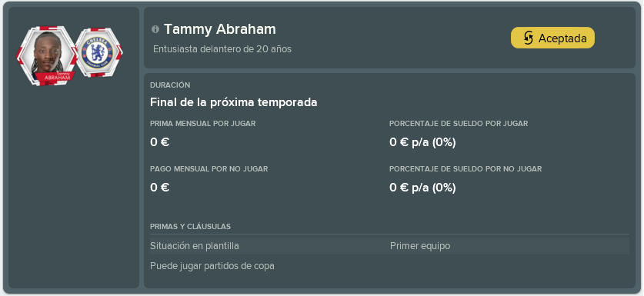
Task: Open the Chelsea club badge
Action: [x=99, y=52]
